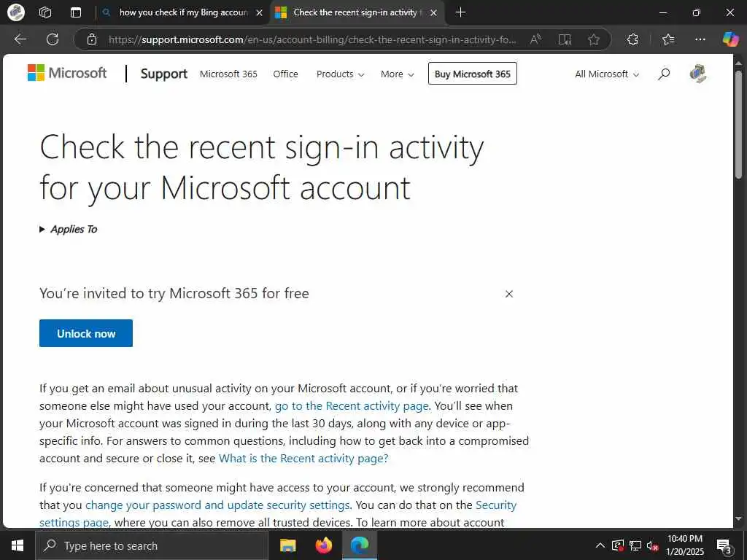This screenshot has width=747, height=560.
Task: Open the Edge profile avatar icon
Action: [16, 12]
